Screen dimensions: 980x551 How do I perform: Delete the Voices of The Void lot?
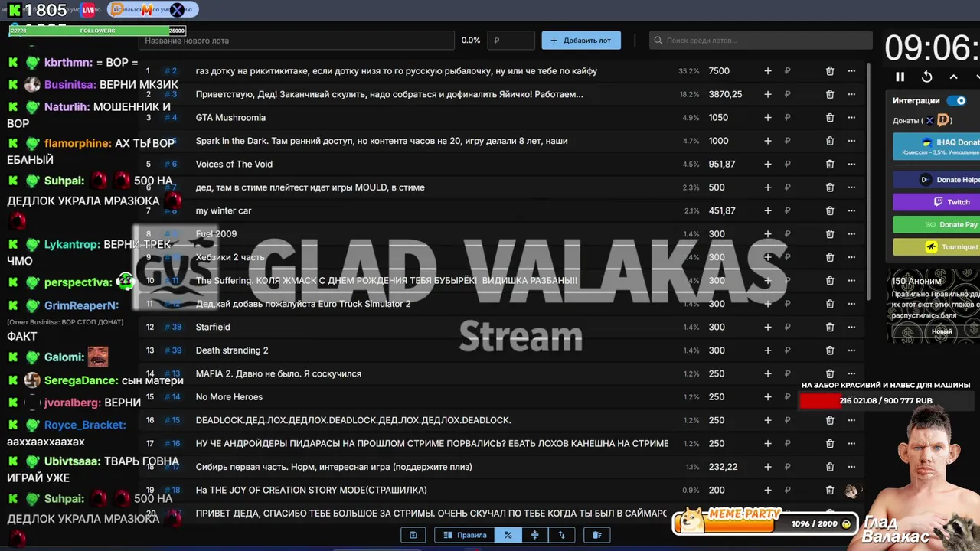pyautogui.click(x=830, y=165)
